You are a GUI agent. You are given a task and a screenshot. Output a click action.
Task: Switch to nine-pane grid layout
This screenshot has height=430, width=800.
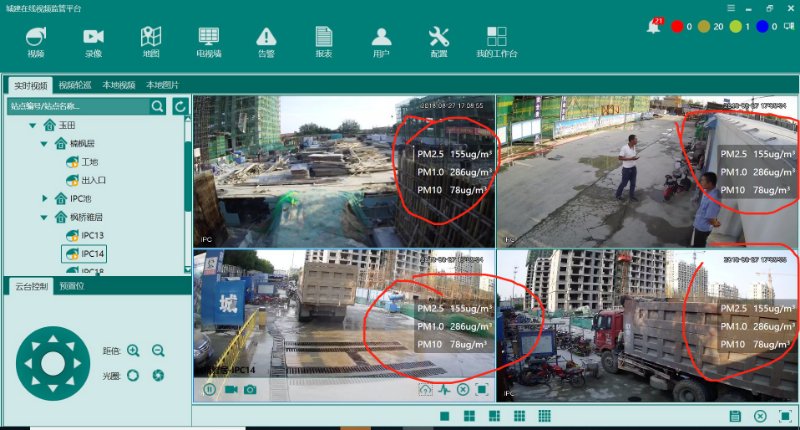pos(519,416)
